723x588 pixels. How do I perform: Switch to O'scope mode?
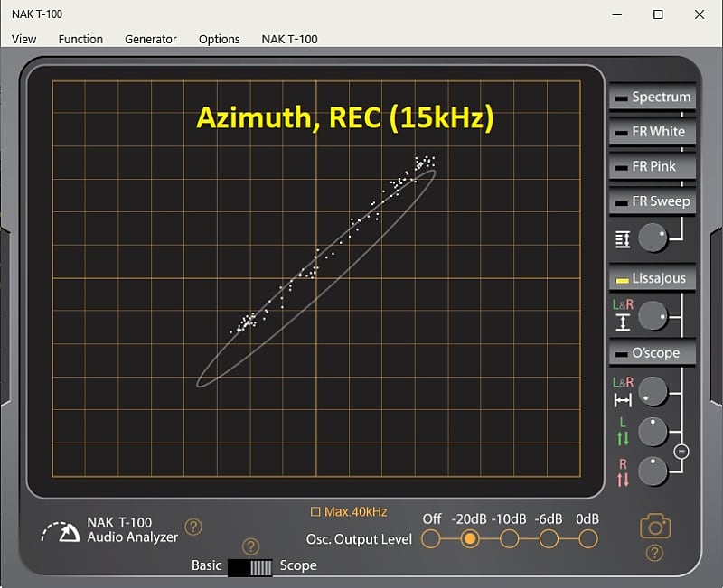click(x=653, y=353)
